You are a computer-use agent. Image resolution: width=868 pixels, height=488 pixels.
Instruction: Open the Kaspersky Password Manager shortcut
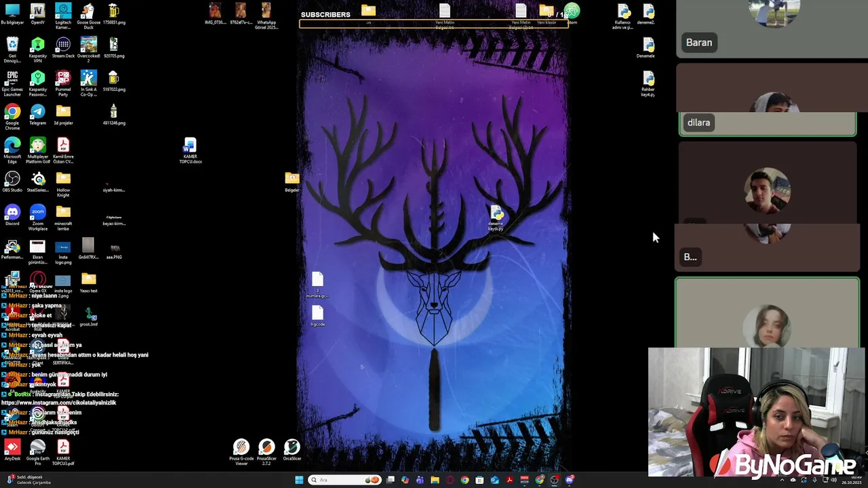coord(38,83)
